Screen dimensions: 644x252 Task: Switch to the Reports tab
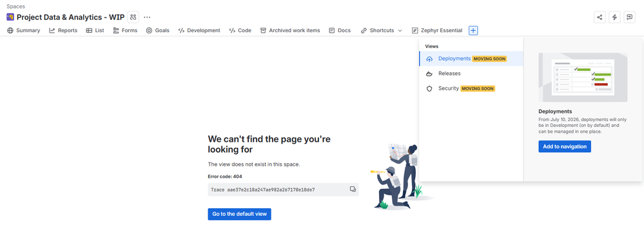point(63,30)
